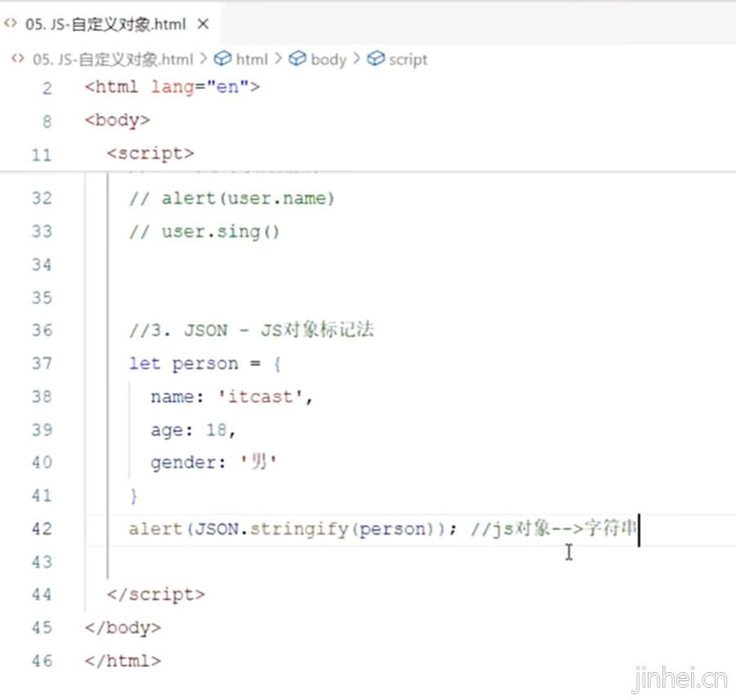Click line number 2 in sticky header

[47, 88]
